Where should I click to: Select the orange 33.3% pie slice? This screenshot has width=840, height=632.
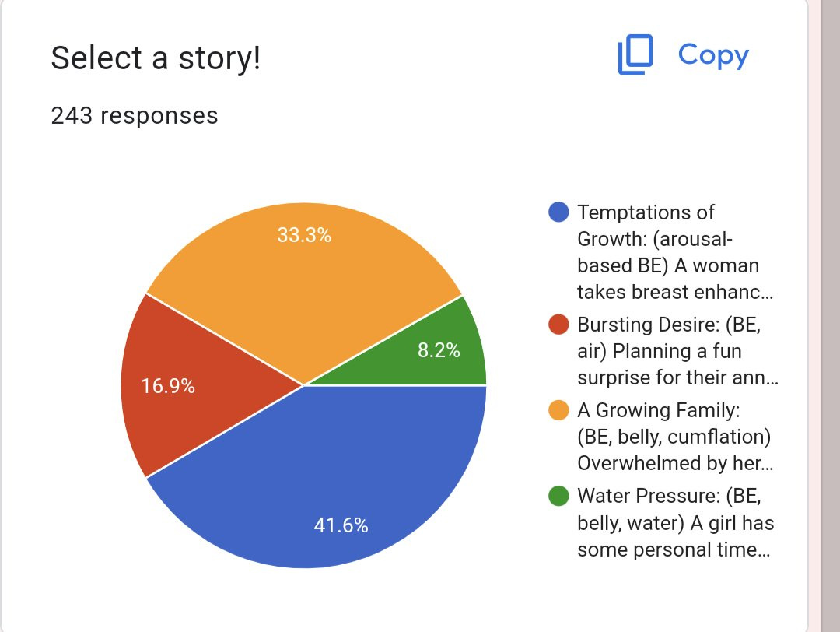point(304,279)
